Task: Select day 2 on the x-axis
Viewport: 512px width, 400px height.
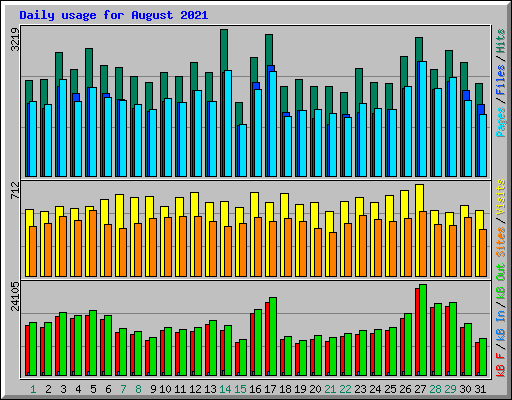Action: pos(48,389)
